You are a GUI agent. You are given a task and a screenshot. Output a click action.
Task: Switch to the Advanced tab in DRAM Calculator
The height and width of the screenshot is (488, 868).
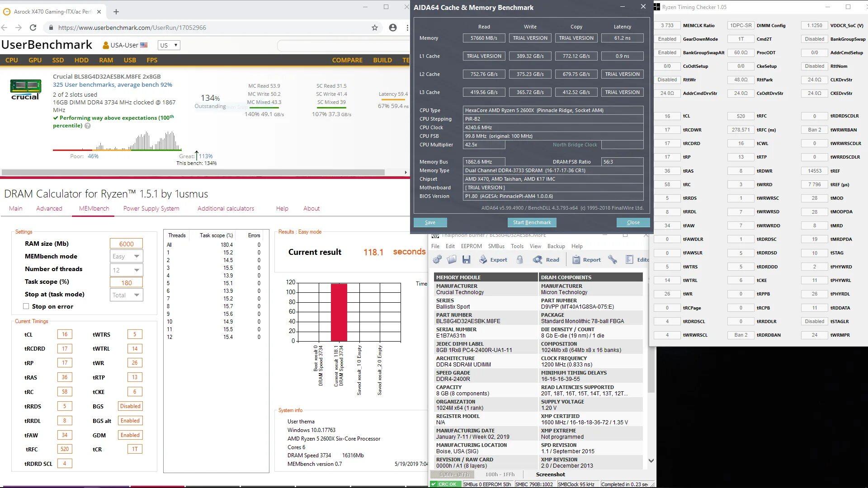(49, 208)
